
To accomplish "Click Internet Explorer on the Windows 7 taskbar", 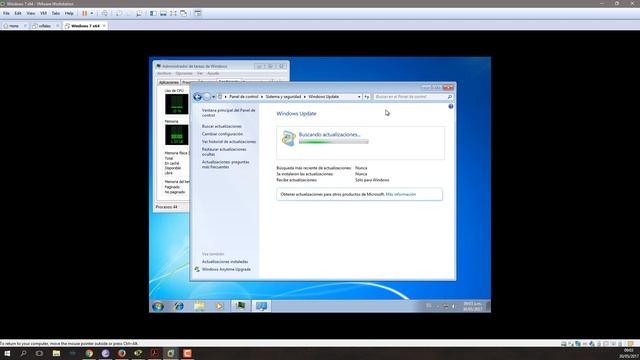I will point(179,306).
